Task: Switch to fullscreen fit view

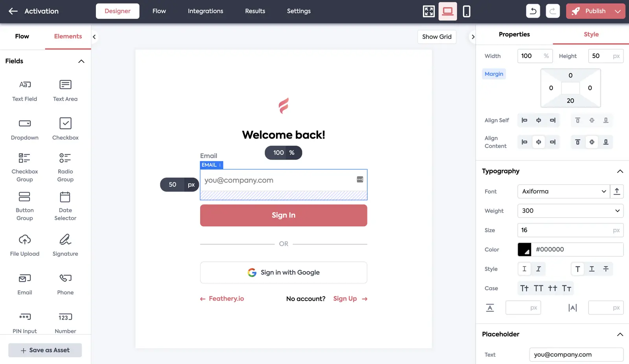Action: tap(429, 11)
